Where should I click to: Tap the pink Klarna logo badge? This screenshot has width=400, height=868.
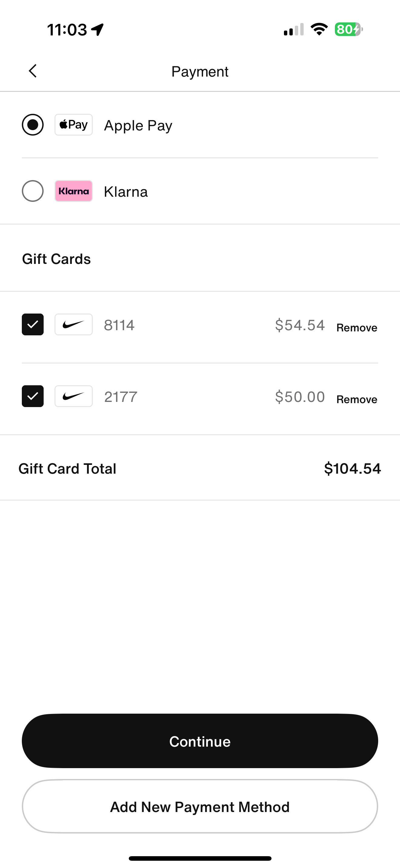point(74,191)
